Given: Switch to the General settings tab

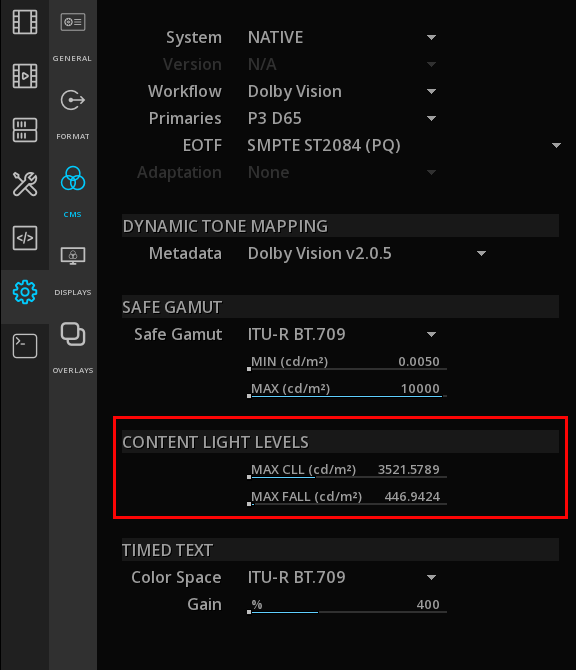Looking at the screenshot, I should (73, 37).
